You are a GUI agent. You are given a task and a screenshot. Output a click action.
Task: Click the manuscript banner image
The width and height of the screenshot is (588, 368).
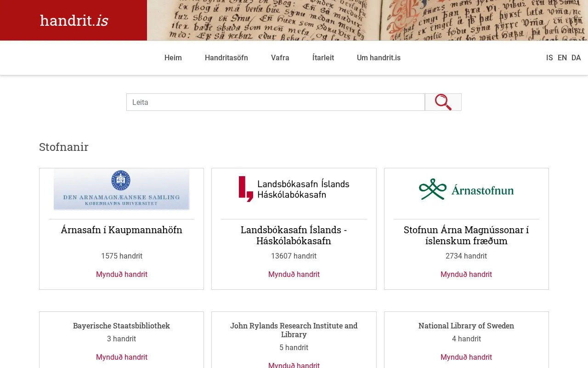[x=367, y=20]
